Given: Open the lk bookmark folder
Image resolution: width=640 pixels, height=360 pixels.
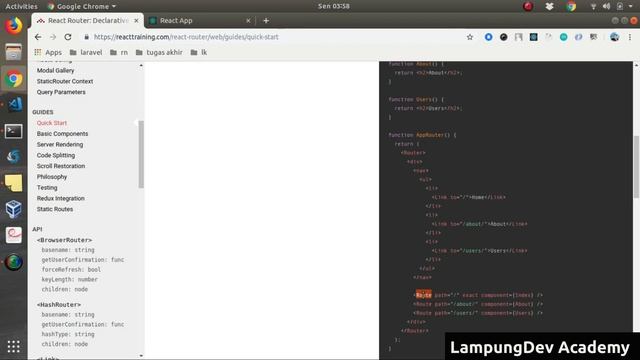Looking at the screenshot, I should (x=199, y=52).
